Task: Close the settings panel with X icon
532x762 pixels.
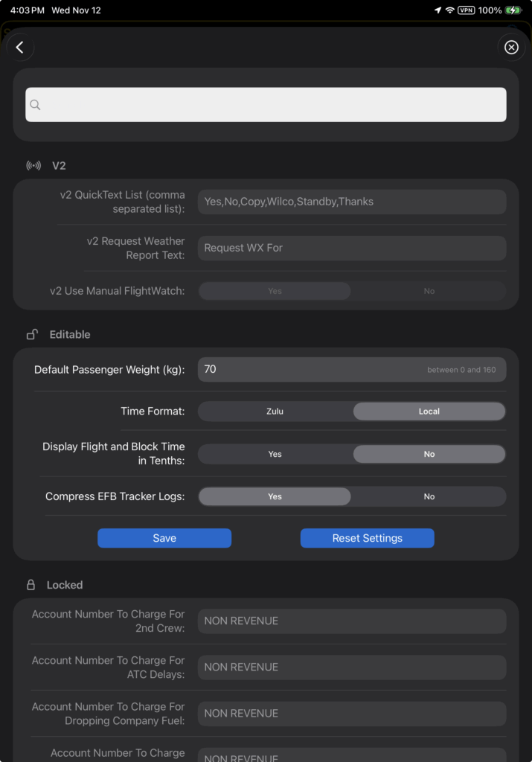Action: [511, 48]
